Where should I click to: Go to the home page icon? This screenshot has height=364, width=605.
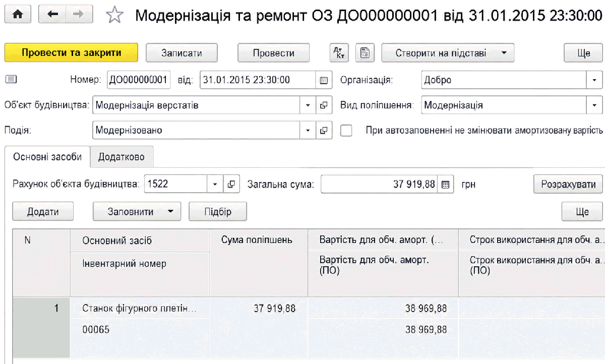click(x=18, y=14)
